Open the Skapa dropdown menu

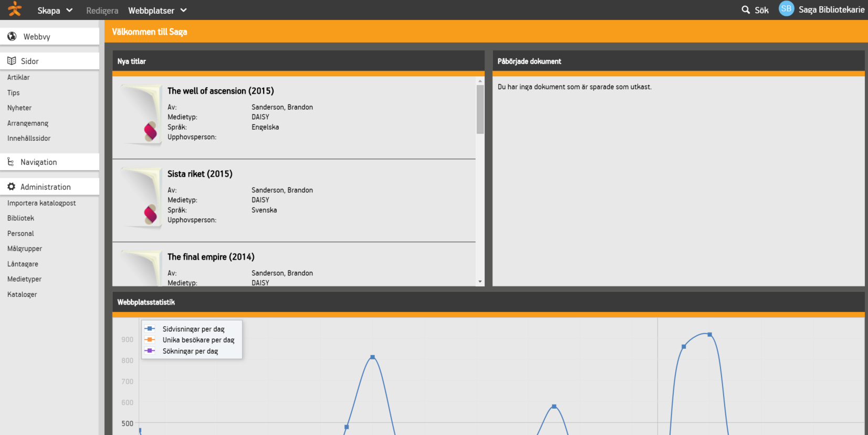[55, 11]
